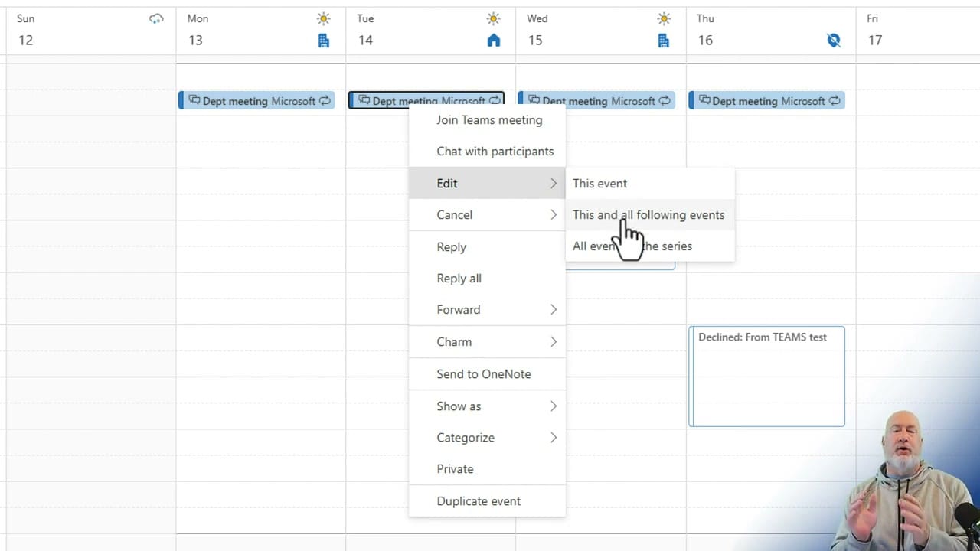Click Monday's office building work location icon
Viewport: 980px width, 551px height.
[x=324, y=40]
